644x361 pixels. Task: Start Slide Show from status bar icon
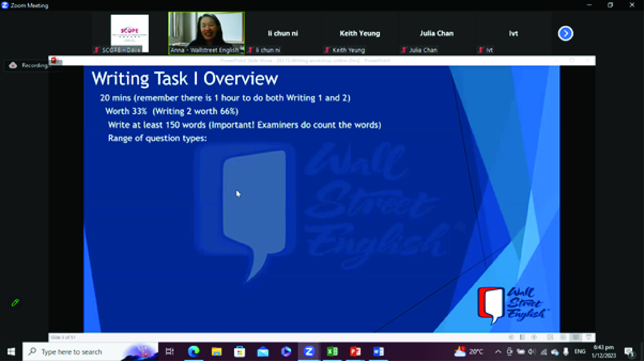(589, 337)
